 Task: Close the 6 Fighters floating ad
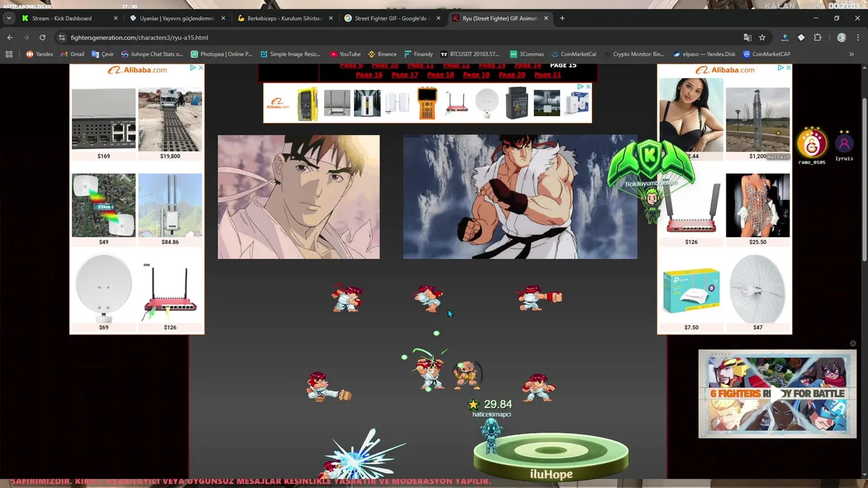pyautogui.click(x=852, y=344)
